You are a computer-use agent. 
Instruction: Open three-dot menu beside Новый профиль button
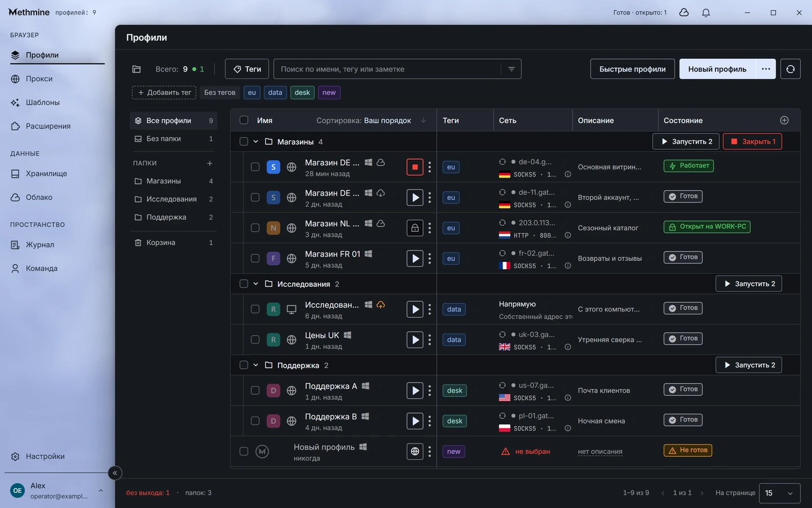766,69
